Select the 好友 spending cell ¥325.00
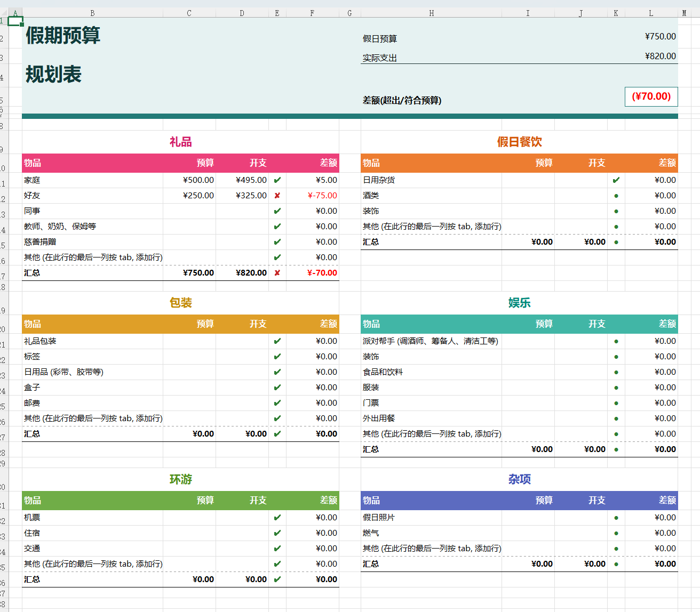This screenshot has width=700, height=612. tap(242, 196)
